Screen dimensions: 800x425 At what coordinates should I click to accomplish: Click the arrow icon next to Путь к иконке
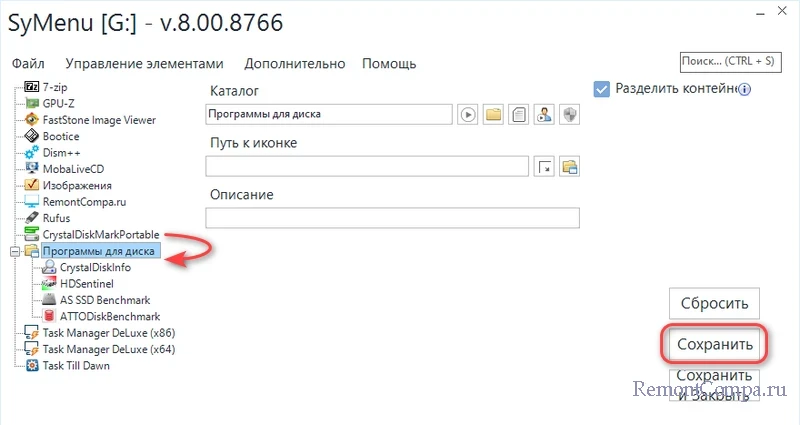click(x=545, y=166)
